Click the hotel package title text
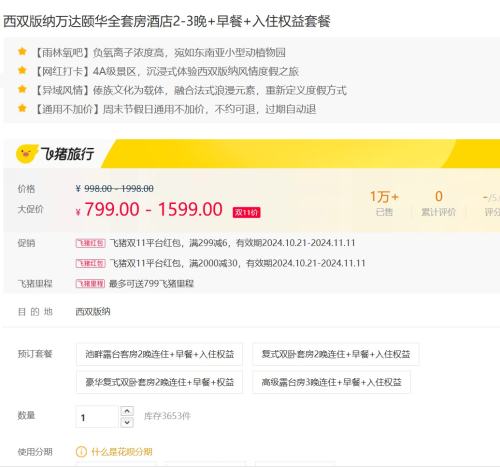This screenshot has width=500, height=467. pos(167,21)
